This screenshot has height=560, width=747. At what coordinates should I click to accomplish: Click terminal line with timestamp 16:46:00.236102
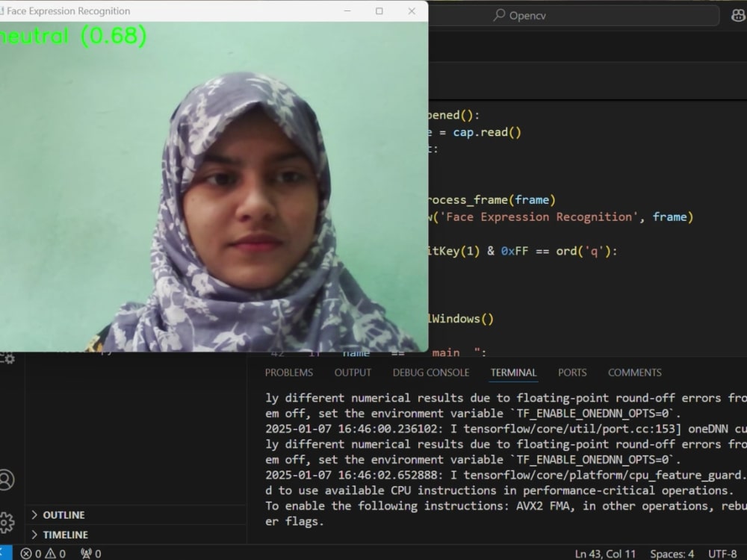point(506,429)
